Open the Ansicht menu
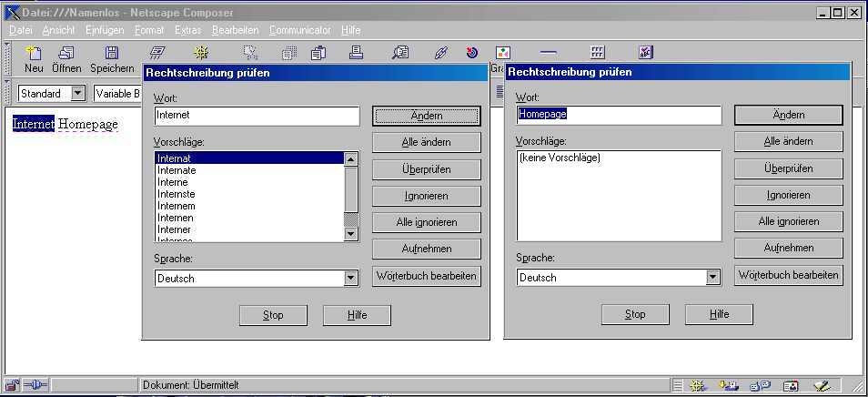 58,30
